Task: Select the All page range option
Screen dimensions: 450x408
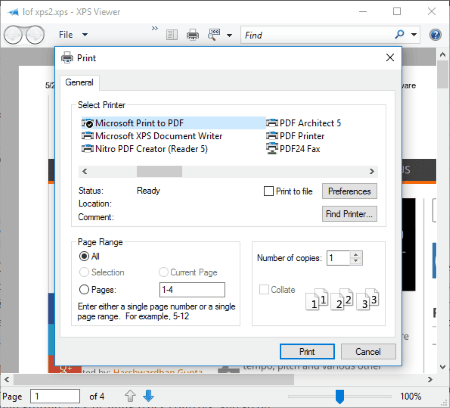Action: 84,256
